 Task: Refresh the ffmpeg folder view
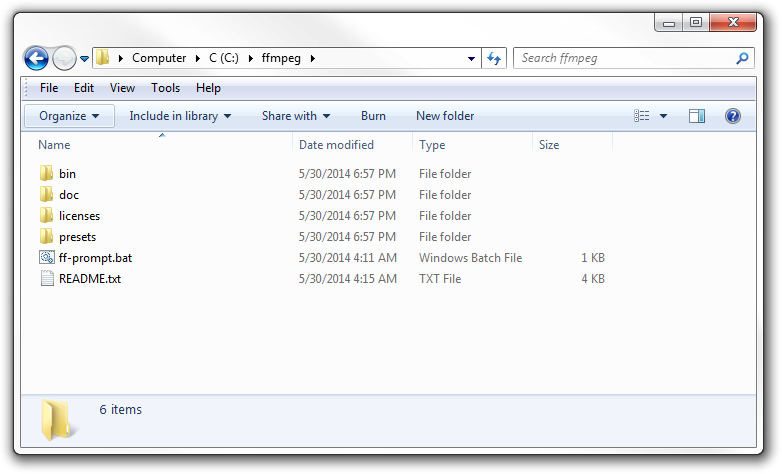click(494, 58)
